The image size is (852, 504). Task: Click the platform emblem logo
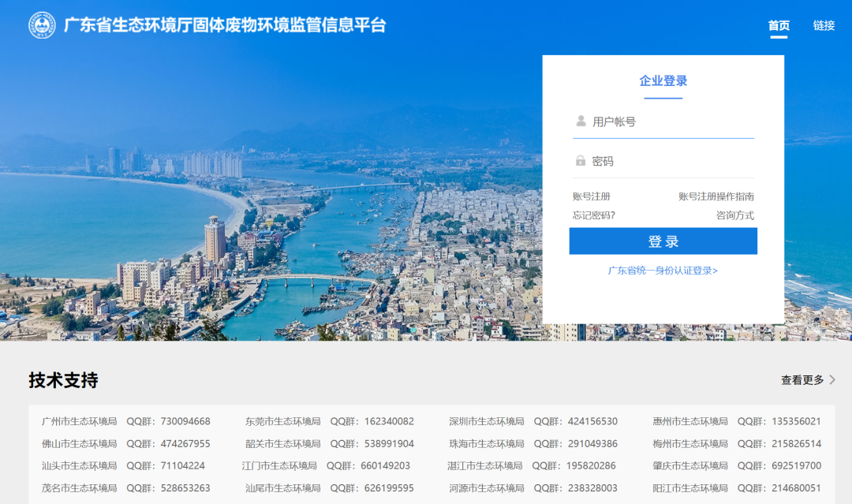(x=42, y=25)
